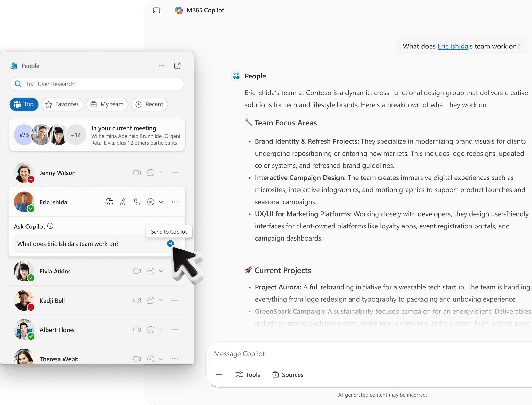Open chat with Eric Ishida
The height and width of the screenshot is (405, 532).
click(x=151, y=202)
